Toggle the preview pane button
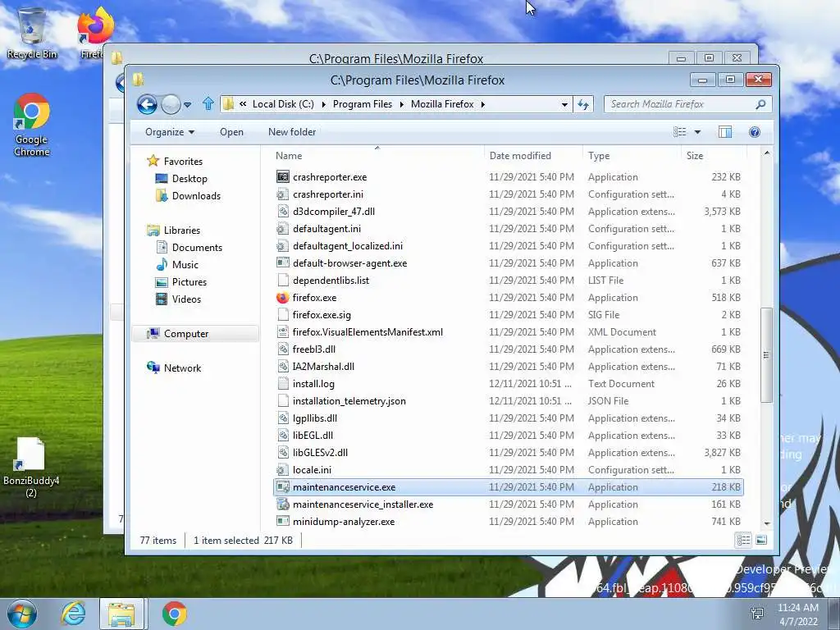The width and height of the screenshot is (840, 630). click(x=725, y=132)
